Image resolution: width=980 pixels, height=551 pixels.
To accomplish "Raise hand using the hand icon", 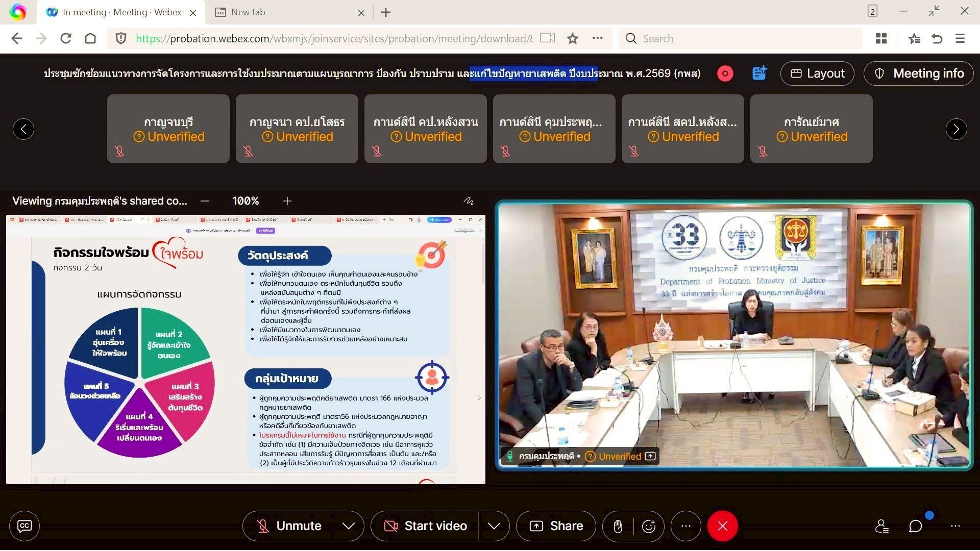I will tap(618, 526).
